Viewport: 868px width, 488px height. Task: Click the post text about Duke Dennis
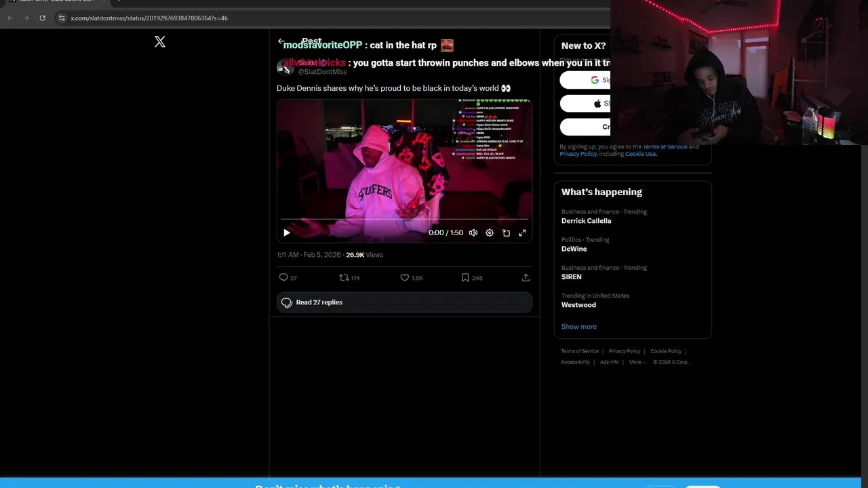click(x=393, y=88)
